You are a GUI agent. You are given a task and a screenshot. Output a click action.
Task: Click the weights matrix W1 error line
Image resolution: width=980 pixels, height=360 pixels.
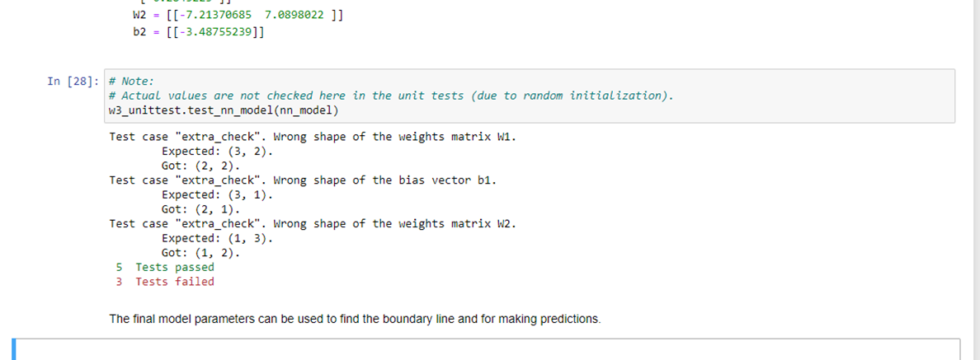click(313, 137)
